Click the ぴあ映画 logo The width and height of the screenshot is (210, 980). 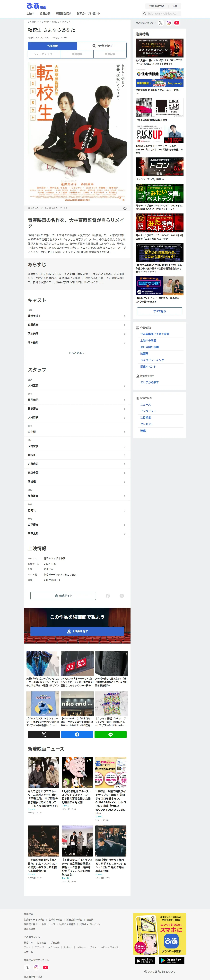pyautogui.click(x=36, y=6)
